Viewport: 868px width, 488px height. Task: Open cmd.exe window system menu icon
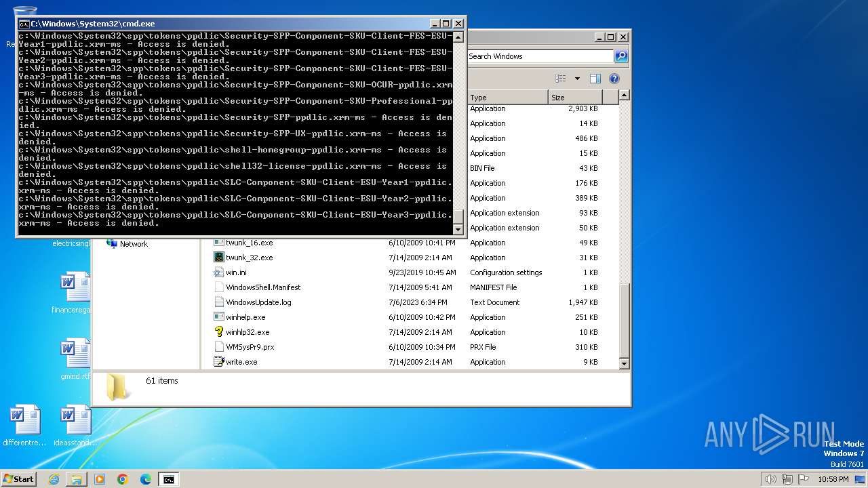coord(24,24)
